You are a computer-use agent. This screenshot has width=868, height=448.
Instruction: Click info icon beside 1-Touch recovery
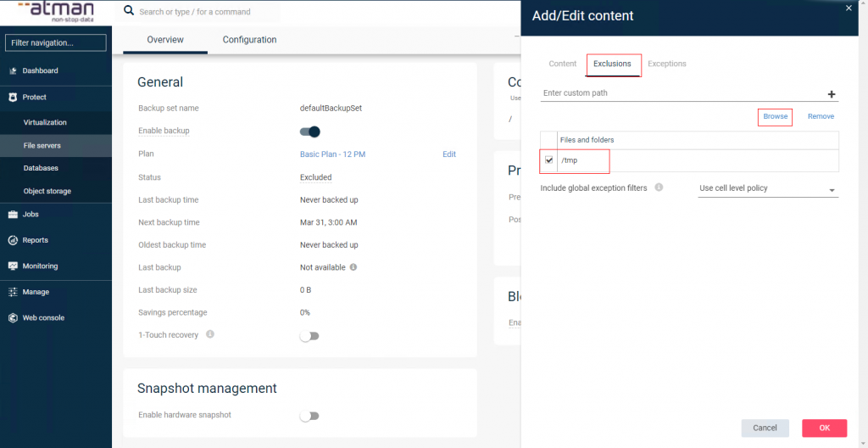(x=210, y=334)
